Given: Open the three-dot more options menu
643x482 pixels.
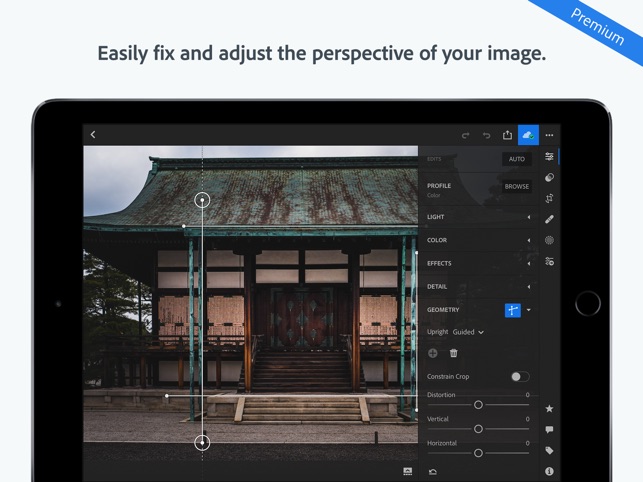Looking at the screenshot, I should (549, 135).
